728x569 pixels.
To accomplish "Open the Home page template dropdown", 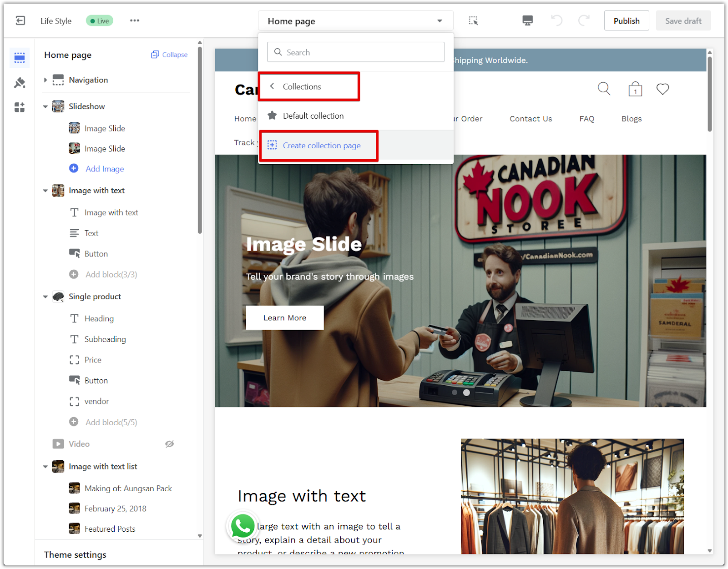I will [x=356, y=21].
